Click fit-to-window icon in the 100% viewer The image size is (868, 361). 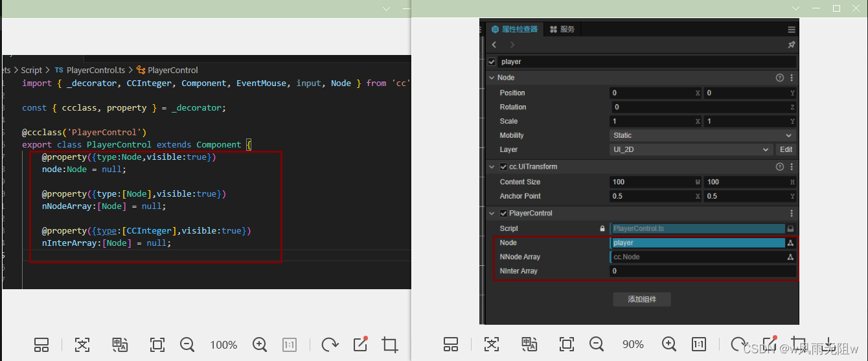pyautogui.click(x=157, y=345)
